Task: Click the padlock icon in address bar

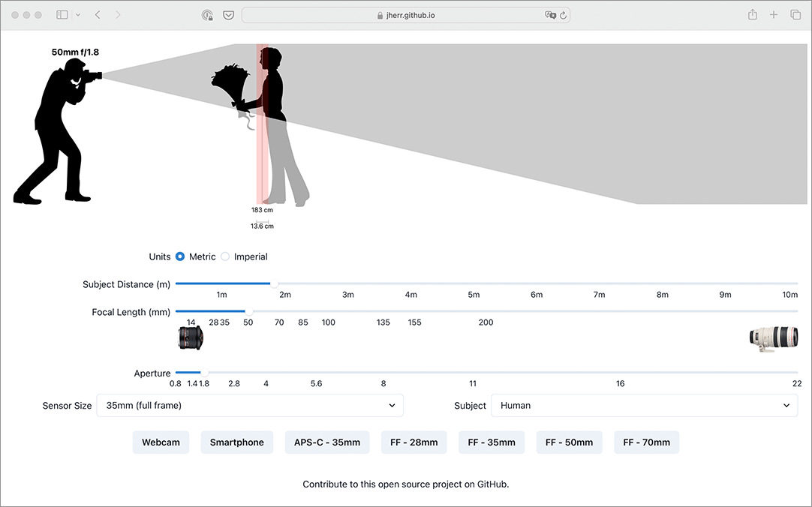Action: tap(380, 16)
